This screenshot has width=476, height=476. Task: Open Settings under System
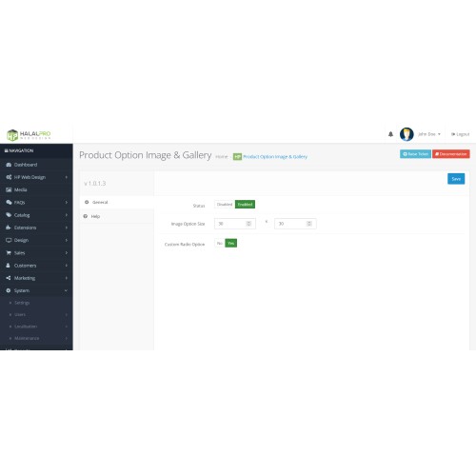click(x=22, y=303)
